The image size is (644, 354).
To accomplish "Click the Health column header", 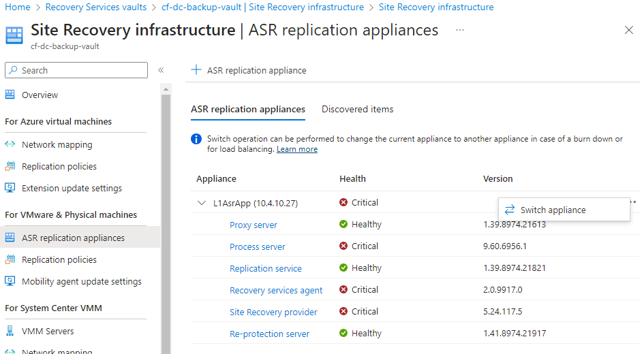I will coord(352,178).
